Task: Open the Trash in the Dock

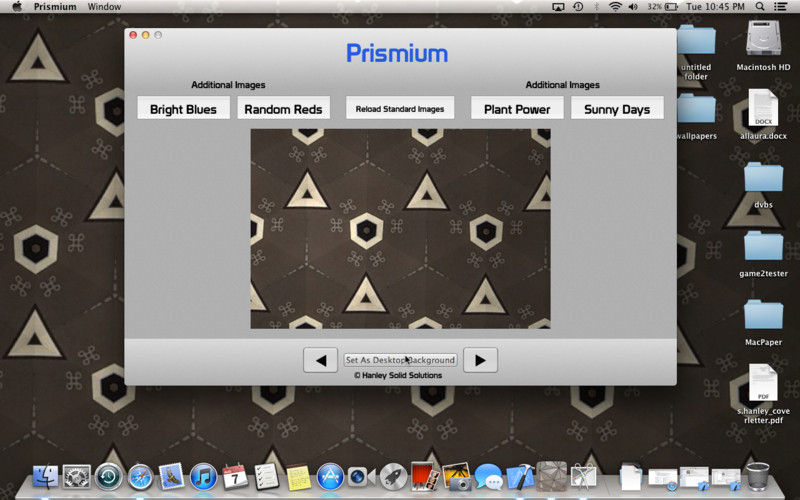Action: click(758, 477)
